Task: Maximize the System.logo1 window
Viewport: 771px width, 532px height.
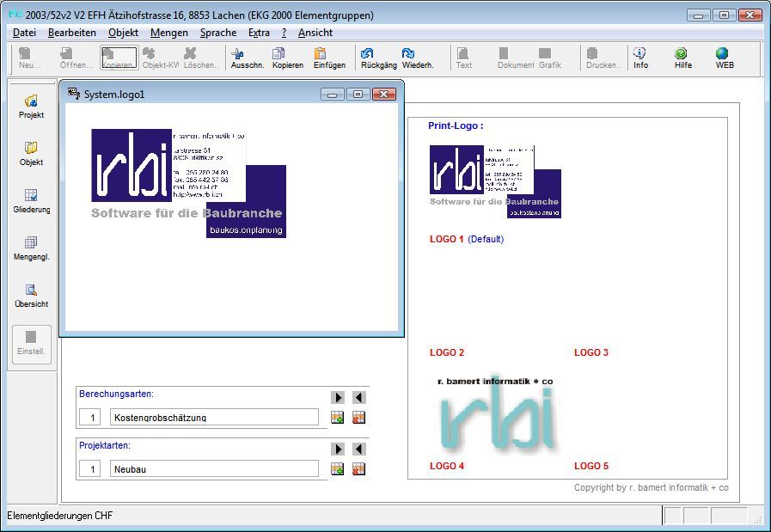Action: 358,94
